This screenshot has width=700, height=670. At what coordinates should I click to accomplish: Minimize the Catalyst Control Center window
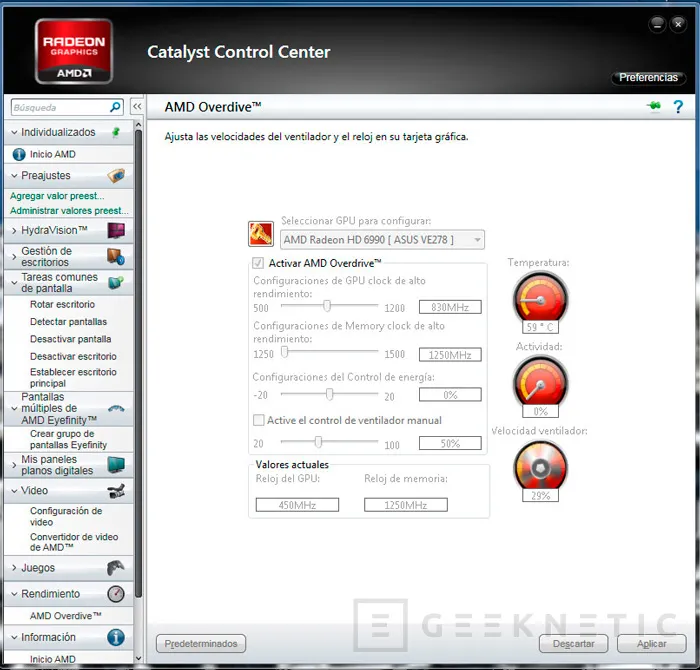[x=657, y=24]
